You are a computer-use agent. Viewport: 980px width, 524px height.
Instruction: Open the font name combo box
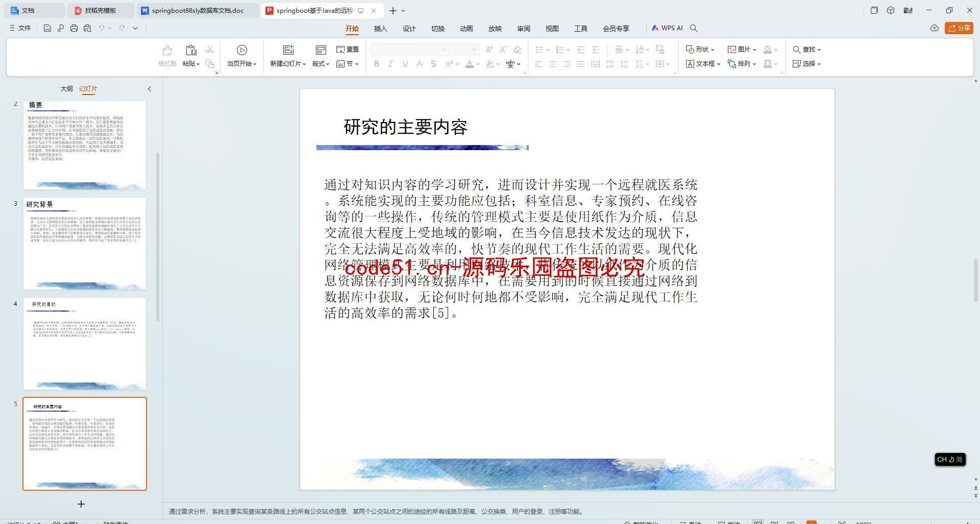409,50
